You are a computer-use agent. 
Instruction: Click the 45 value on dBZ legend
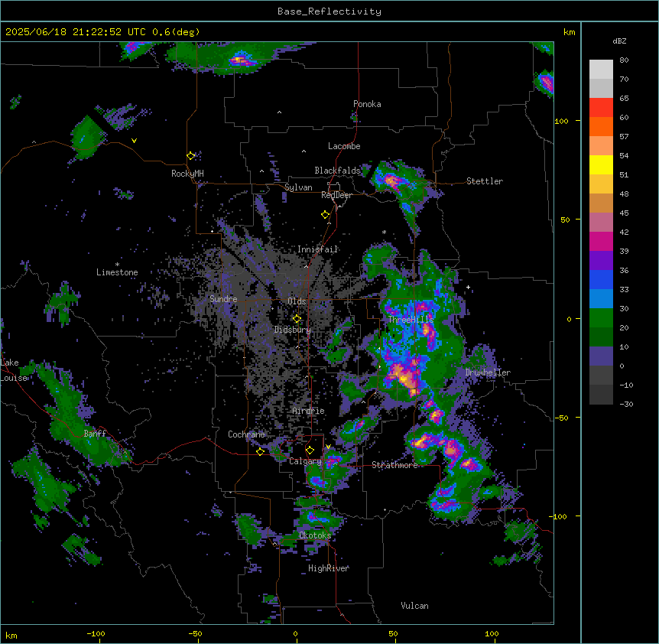click(624, 213)
